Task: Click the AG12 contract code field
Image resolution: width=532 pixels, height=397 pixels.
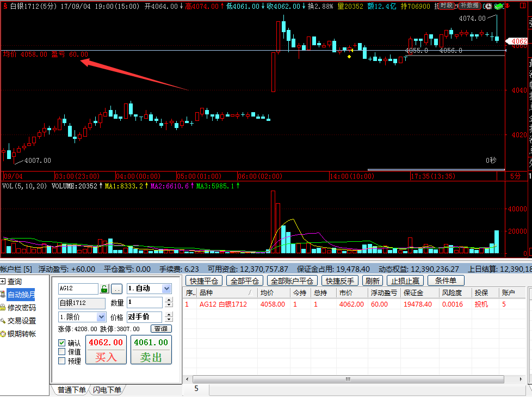Action: pyautogui.click(x=78, y=289)
